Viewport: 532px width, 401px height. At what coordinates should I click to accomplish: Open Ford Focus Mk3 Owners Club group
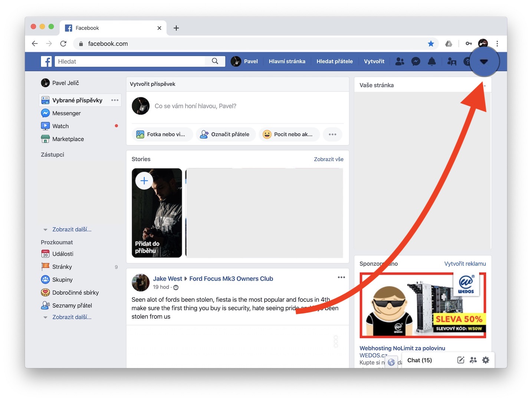point(231,279)
